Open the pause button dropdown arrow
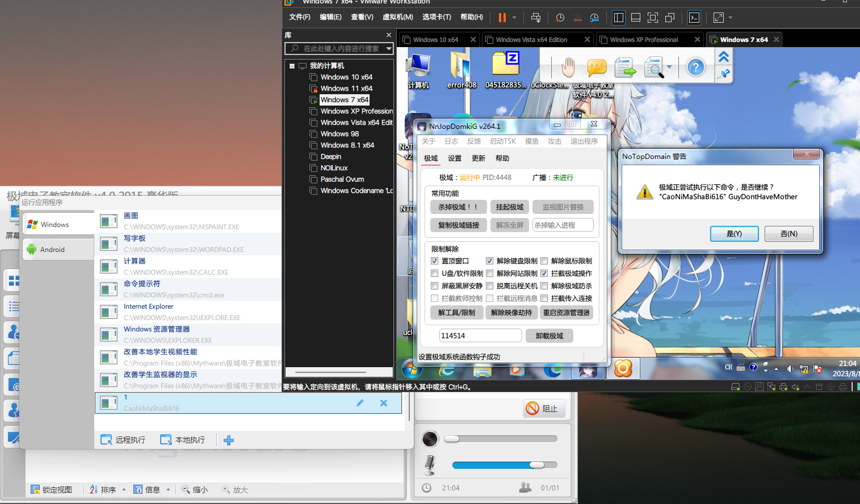 coord(514,18)
